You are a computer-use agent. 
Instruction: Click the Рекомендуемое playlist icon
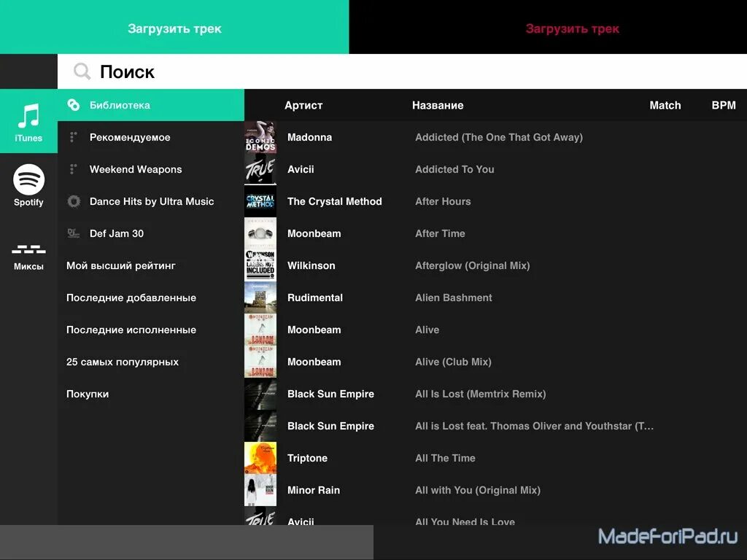click(74, 137)
